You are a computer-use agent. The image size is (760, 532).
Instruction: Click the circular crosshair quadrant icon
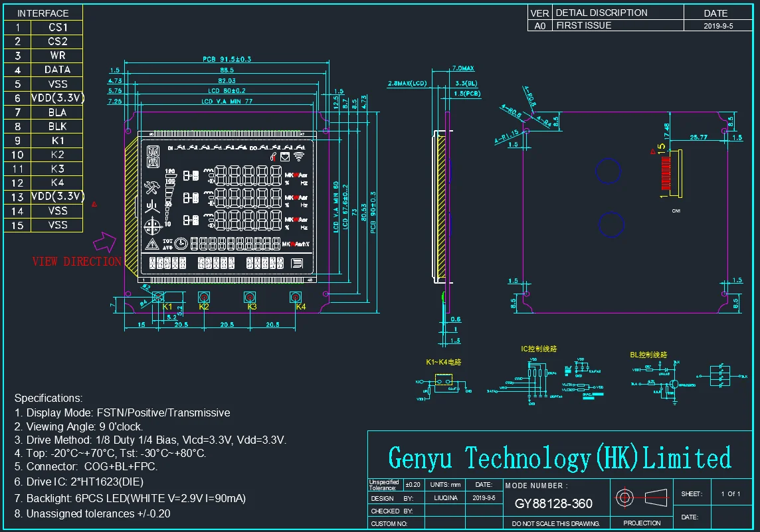[152, 226]
